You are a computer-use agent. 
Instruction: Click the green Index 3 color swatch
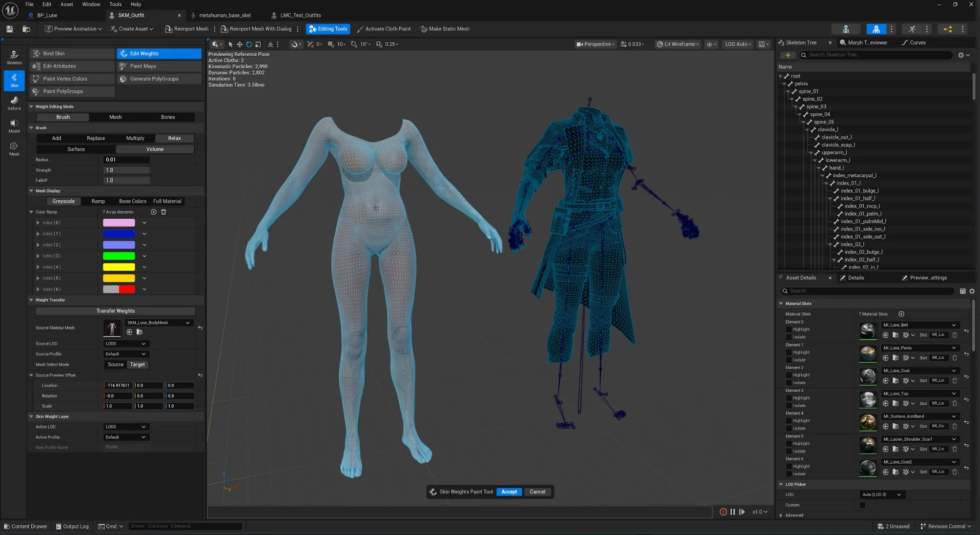pos(119,256)
